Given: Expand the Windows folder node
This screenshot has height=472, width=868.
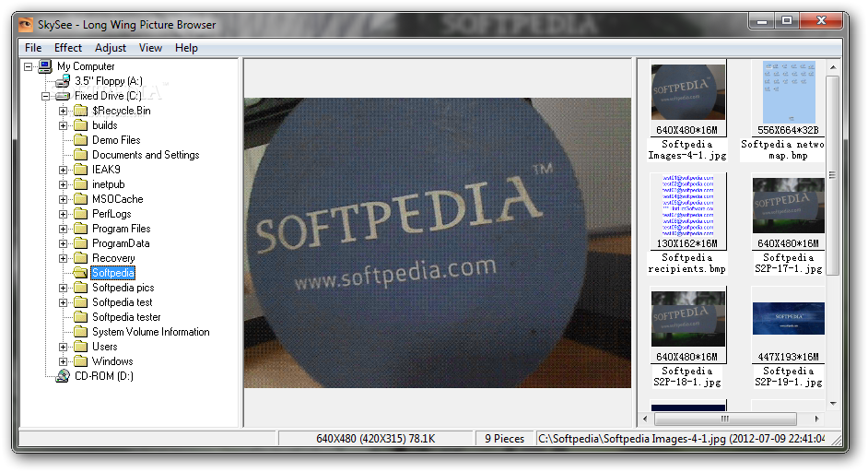Looking at the screenshot, I should click(63, 361).
